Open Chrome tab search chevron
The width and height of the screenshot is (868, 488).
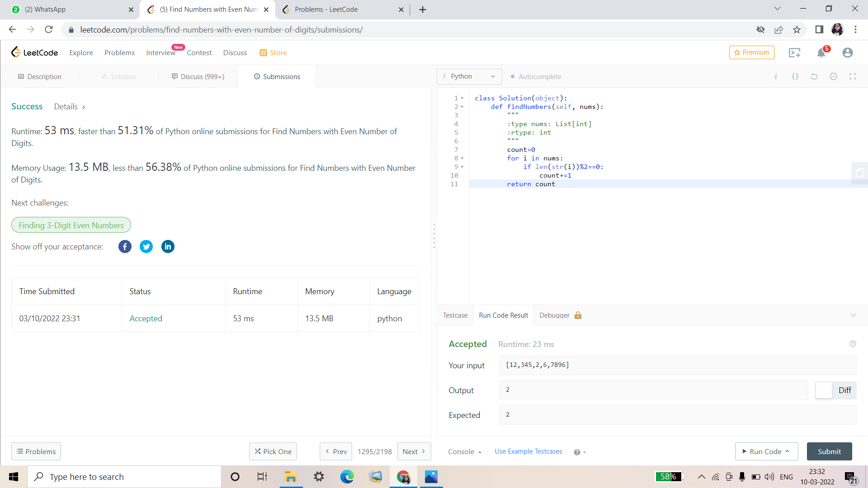click(x=777, y=9)
